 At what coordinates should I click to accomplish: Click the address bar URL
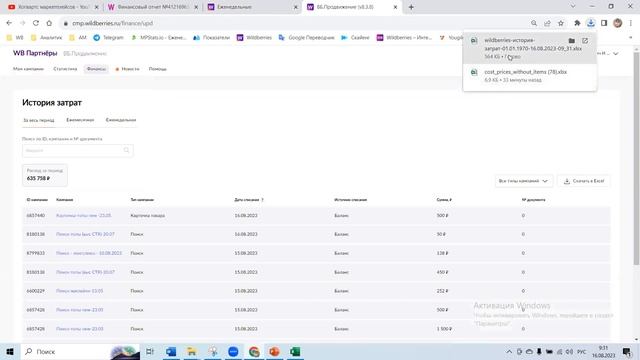point(113,23)
